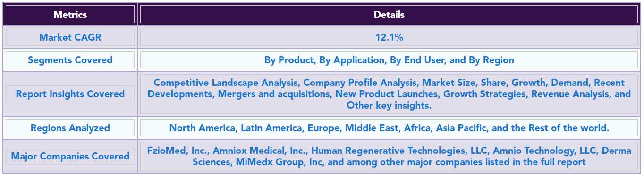The width and height of the screenshot is (644, 176).
Task: Click the North America regions list text
Action: pyautogui.click(x=389, y=128)
